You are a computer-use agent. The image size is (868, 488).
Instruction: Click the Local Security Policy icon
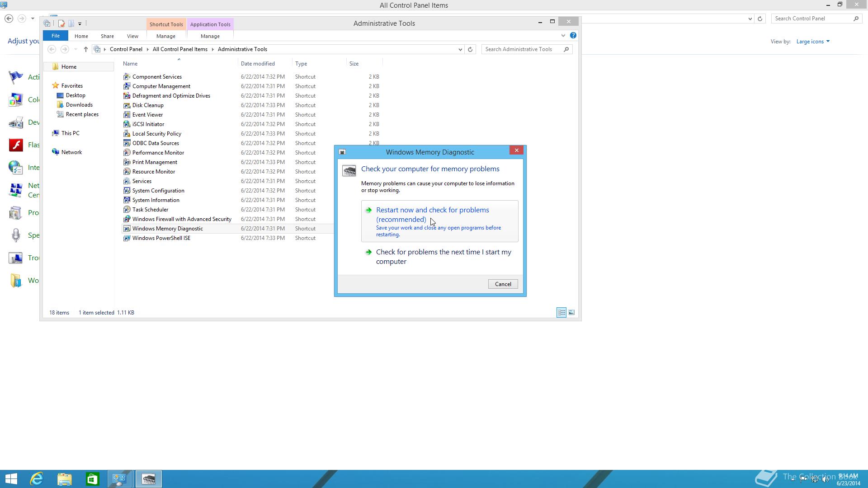tap(127, 134)
